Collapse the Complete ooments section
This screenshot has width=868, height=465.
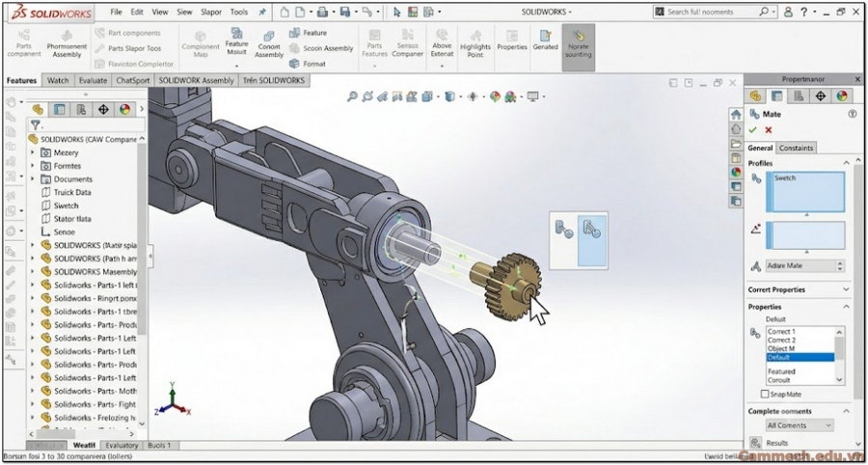(x=846, y=411)
